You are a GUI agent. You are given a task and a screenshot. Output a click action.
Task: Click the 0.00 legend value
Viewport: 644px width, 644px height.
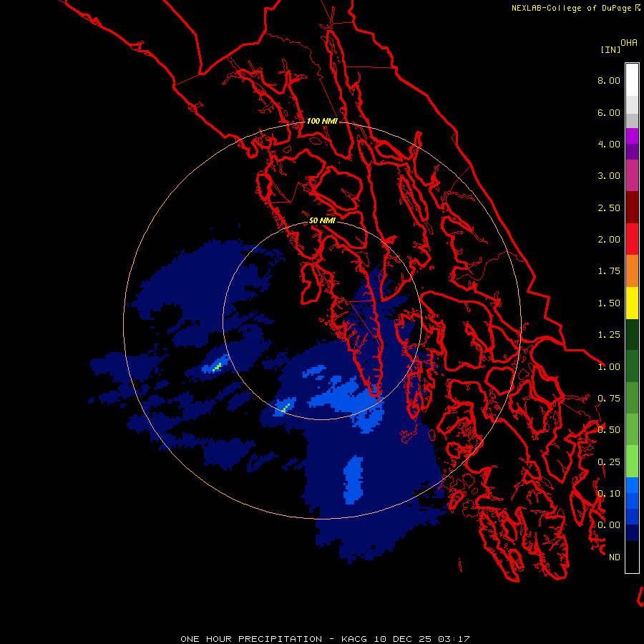pyautogui.click(x=609, y=525)
